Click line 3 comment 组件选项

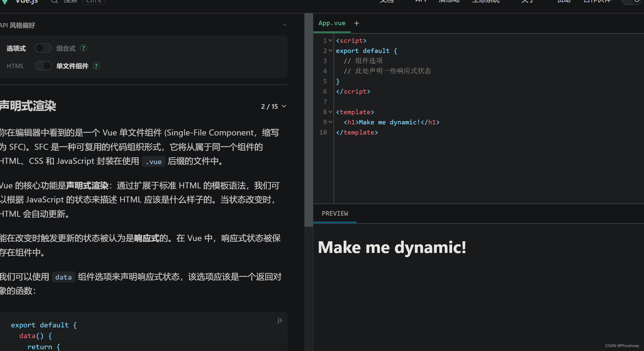pos(363,61)
